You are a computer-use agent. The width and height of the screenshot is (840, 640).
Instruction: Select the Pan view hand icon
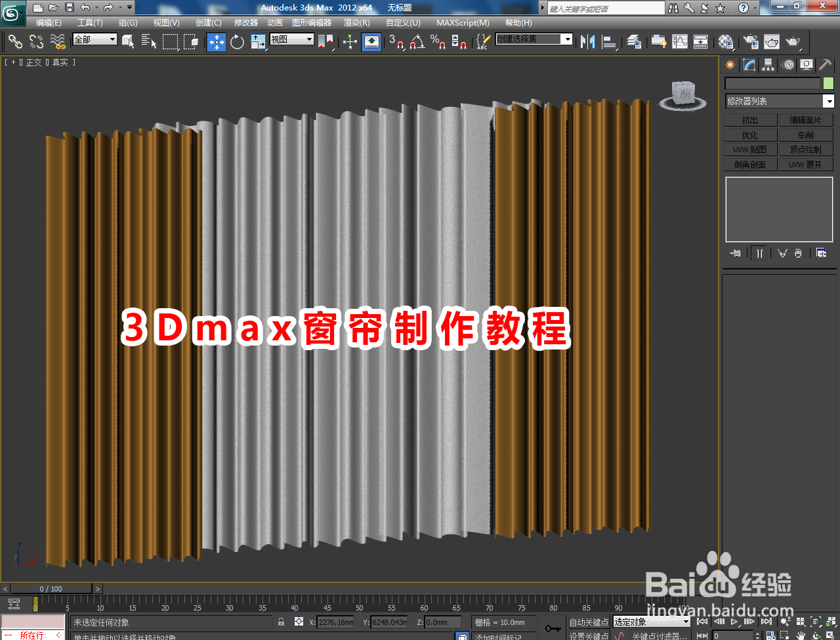click(801, 634)
